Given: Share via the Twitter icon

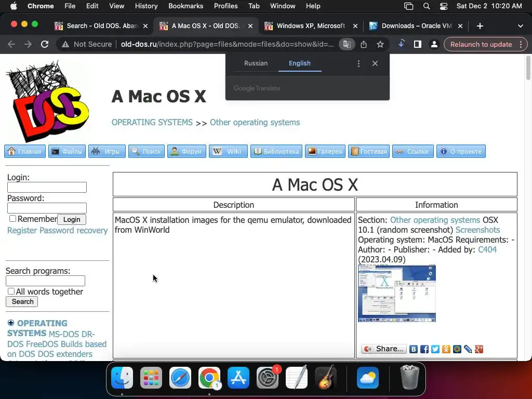Looking at the screenshot, I should [435, 349].
